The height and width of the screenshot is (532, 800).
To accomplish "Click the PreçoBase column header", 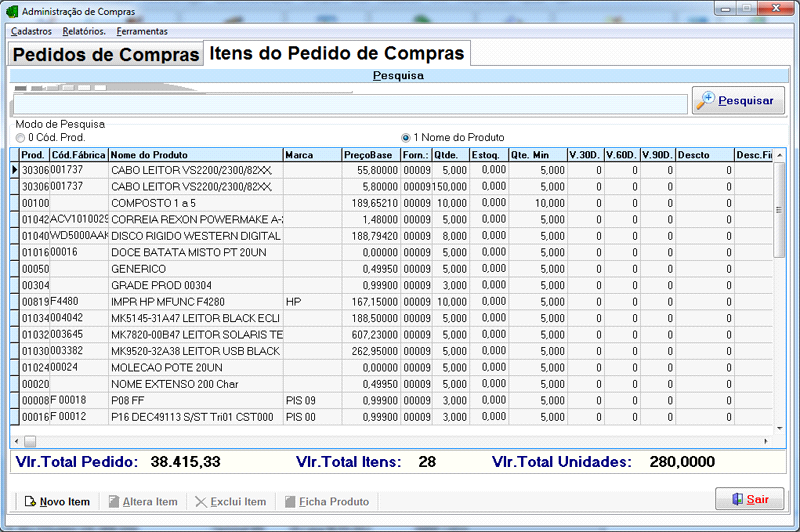I will click(x=369, y=155).
